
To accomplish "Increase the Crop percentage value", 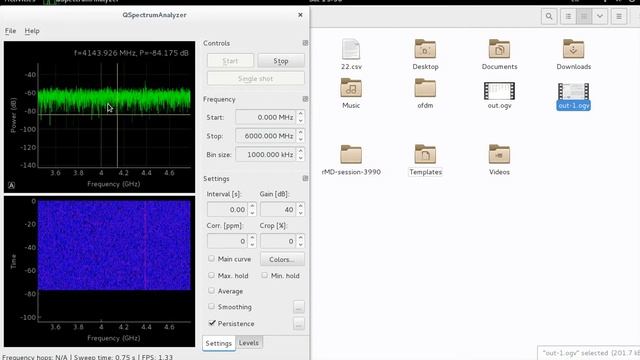I will tap(300, 238).
